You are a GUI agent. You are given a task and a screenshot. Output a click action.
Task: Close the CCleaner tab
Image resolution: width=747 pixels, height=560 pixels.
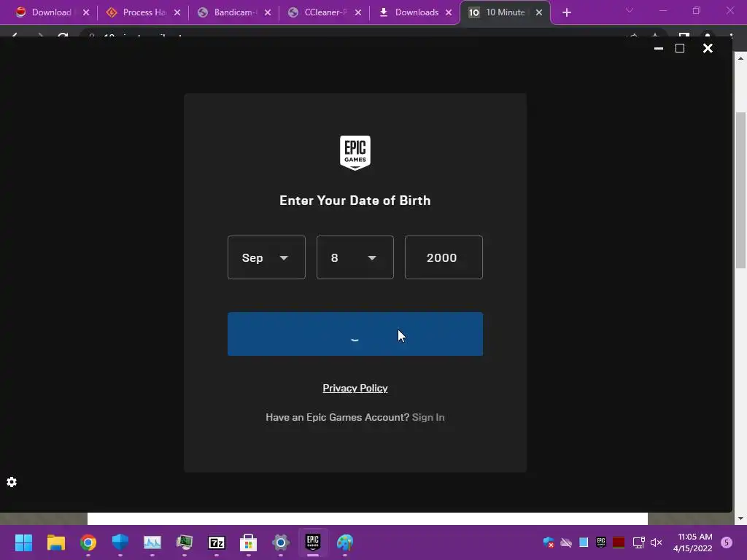tap(358, 12)
